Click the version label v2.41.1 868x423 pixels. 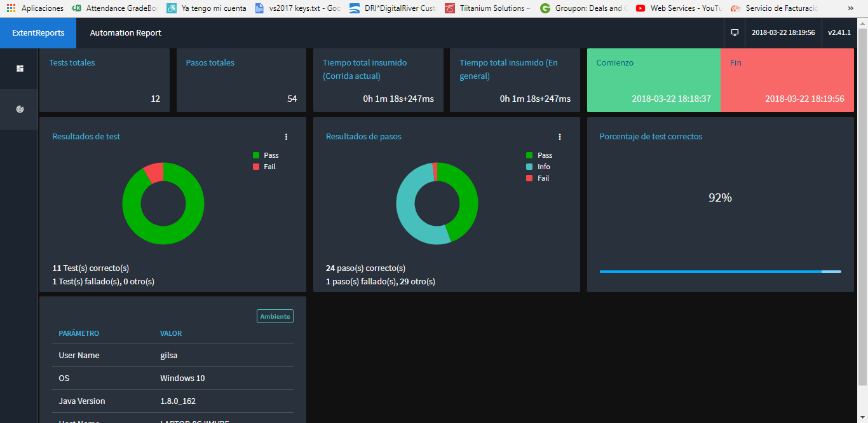(x=839, y=32)
